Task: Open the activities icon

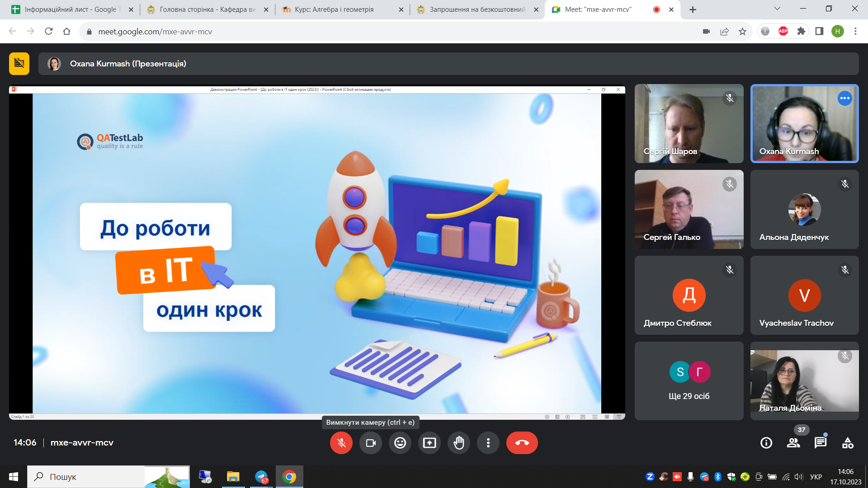Action: 848,443
